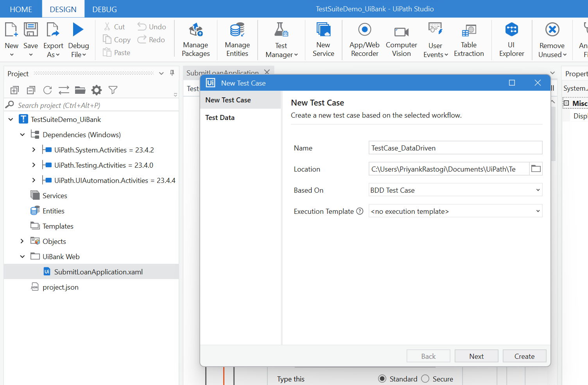Select New Test Case wizard step
Image resolution: width=588 pixels, height=385 pixels.
coord(240,100)
